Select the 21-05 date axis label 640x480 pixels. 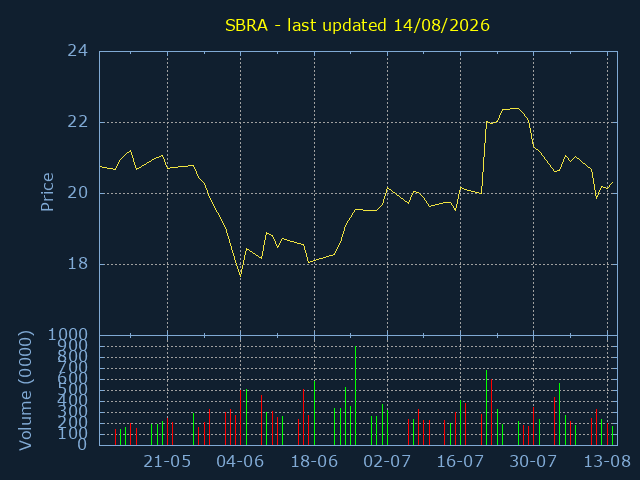167,462
